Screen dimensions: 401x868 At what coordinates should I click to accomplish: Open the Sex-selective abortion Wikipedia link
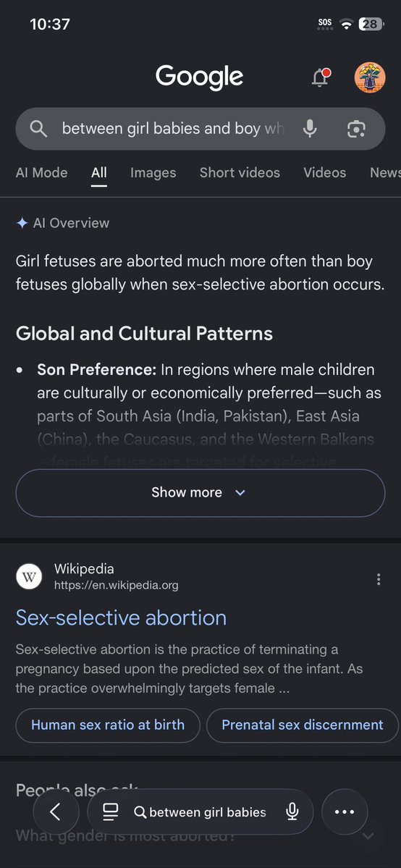coord(121,618)
